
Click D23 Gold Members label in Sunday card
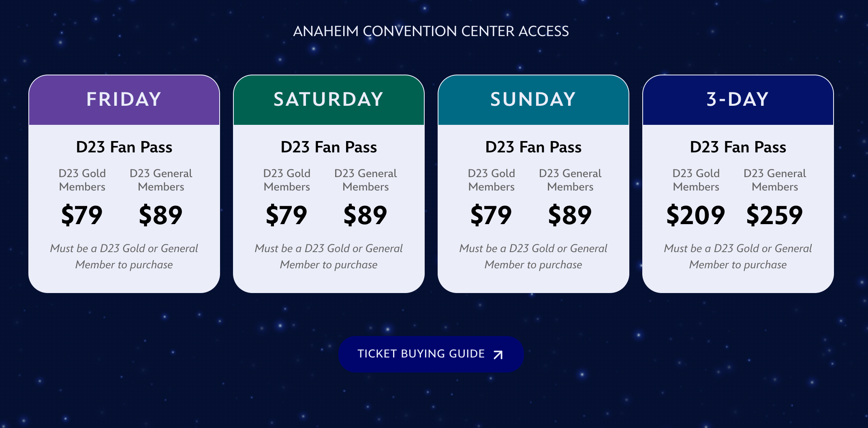click(491, 180)
